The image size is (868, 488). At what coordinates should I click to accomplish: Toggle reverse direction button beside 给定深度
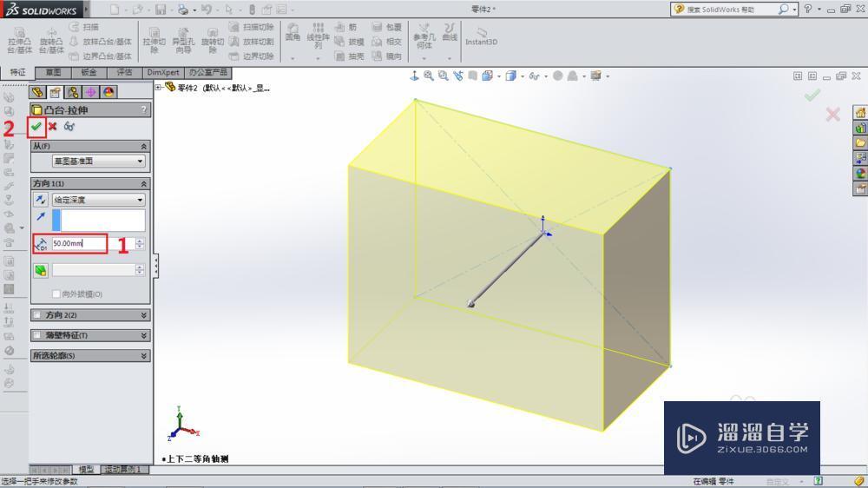(41, 200)
